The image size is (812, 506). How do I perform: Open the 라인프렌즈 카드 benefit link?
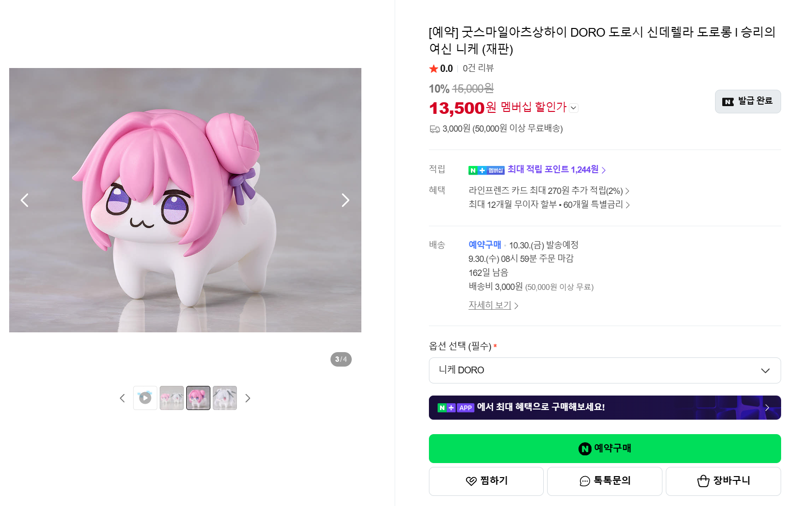(x=549, y=191)
